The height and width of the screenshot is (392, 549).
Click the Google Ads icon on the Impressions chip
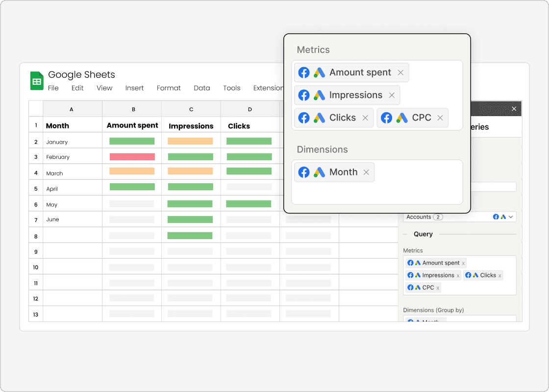(321, 96)
